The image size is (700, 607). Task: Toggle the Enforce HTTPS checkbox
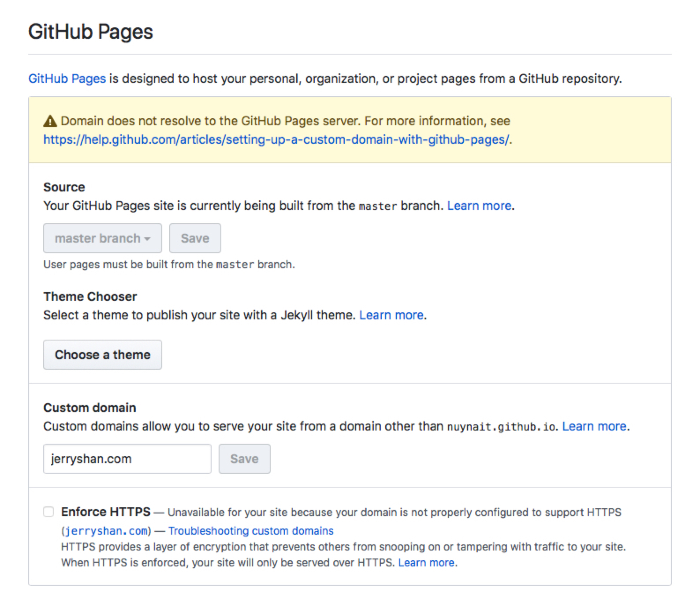(48, 512)
